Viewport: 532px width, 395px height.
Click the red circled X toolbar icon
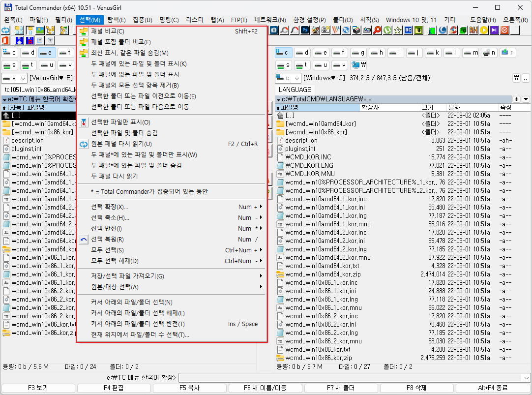tap(504, 30)
